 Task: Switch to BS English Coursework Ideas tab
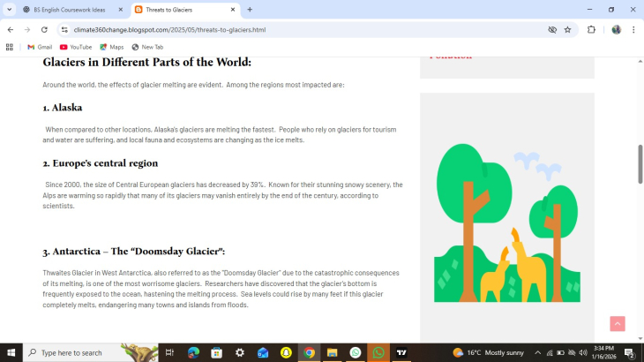pyautogui.click(x=69, y=10)
